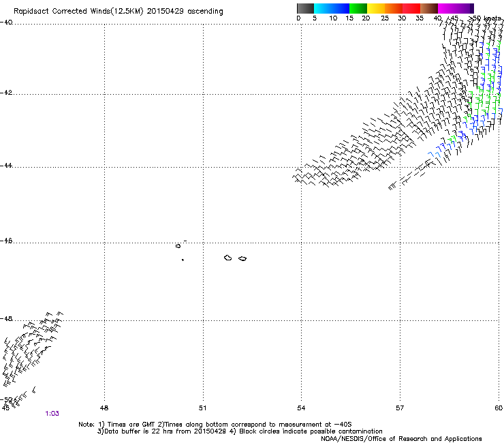
Task: Click the longitude label 54
Action: (x=301, y=408)
